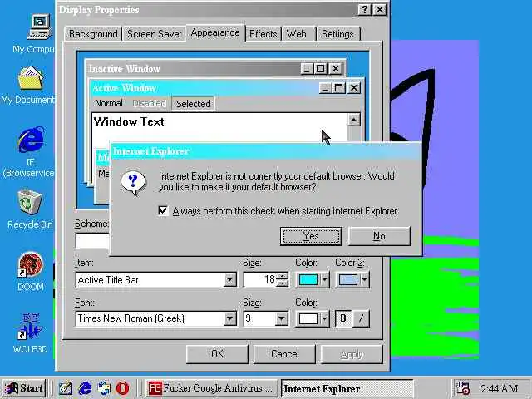Click the task scheduler system tray icon
The image size is (532, 399).
(462, 388)
